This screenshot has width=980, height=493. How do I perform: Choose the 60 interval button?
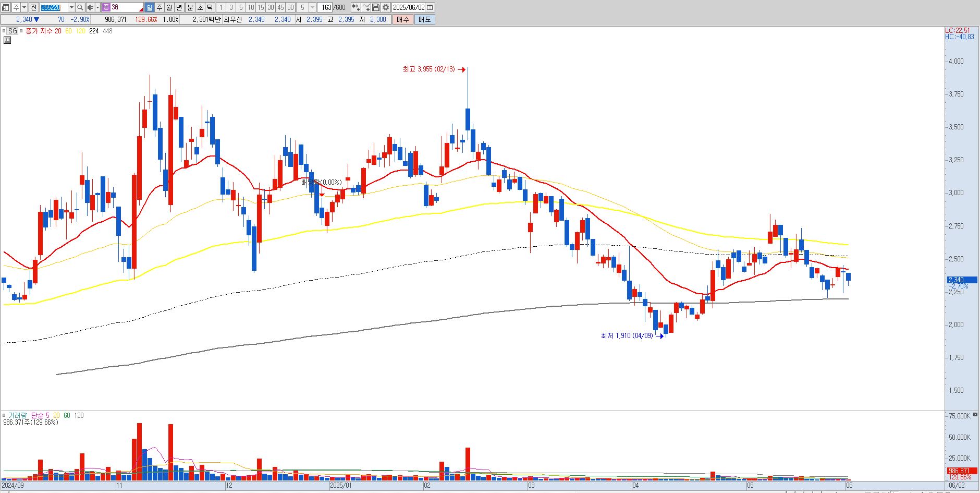[x=290, y=7]
